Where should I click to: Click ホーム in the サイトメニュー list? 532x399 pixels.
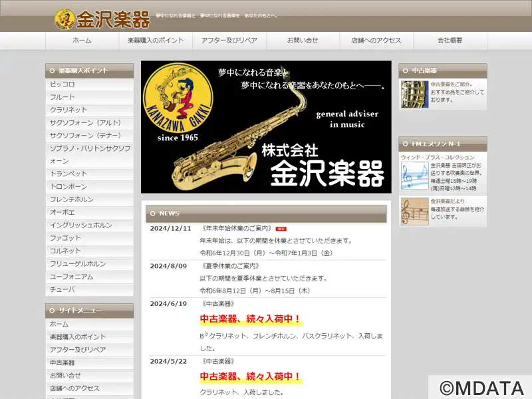coord(90,325)
